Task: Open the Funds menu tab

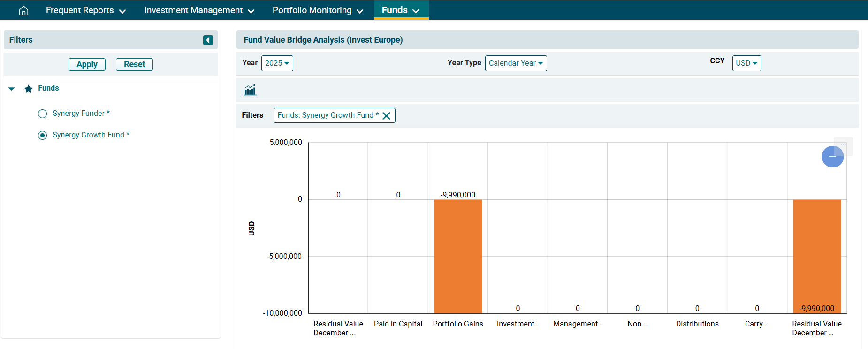Action: tap(400, 10)
